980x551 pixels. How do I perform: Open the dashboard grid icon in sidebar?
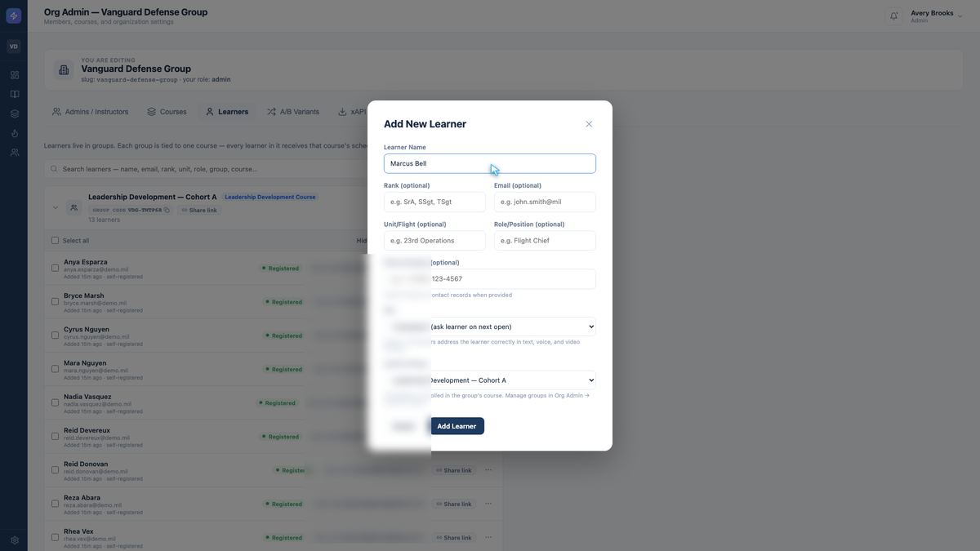coord(14,75)
